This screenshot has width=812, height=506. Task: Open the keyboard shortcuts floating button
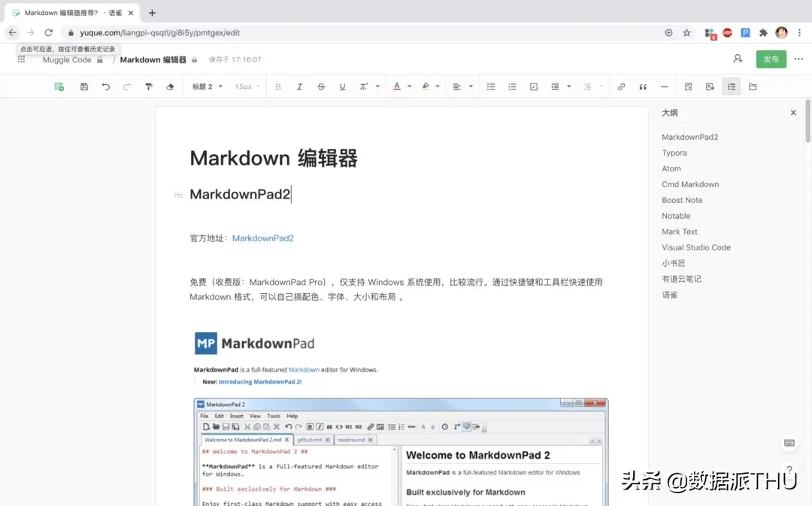789,443
